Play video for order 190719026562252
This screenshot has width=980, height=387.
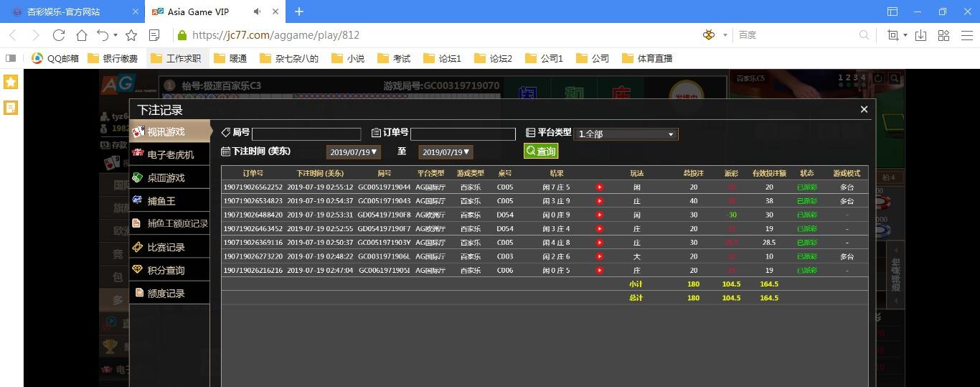[600, 187]
